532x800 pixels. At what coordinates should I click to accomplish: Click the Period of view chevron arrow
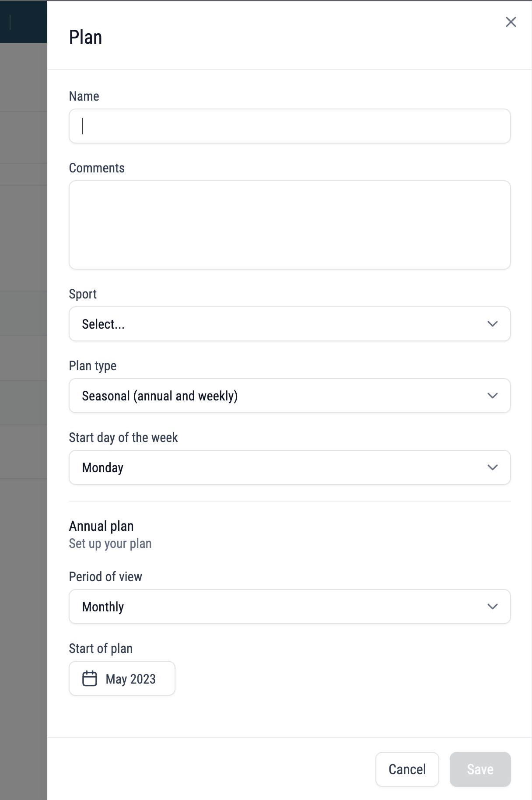point(493,607)
